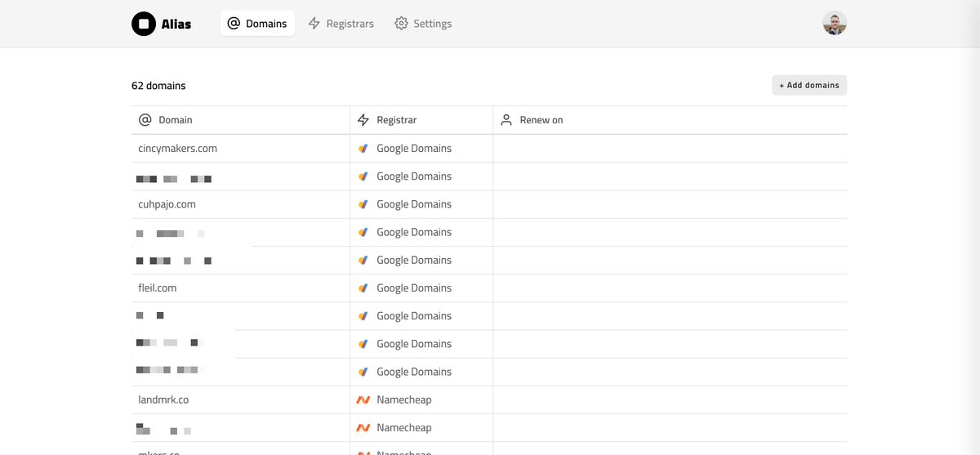Select the fleil.com domain

pyautogui.click(x=158, y=288)
